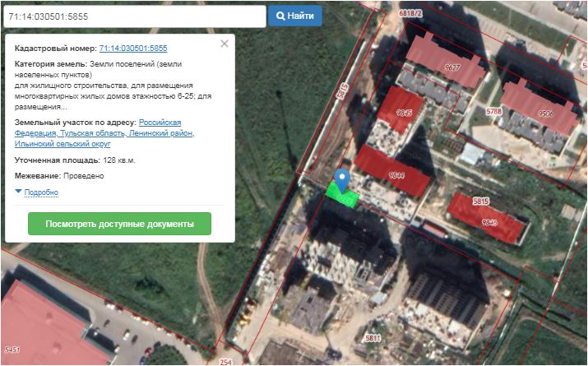Open cadastral number link 71:14:030501:5855
This screenshot has height=366, width=588.
pos(132,49)
